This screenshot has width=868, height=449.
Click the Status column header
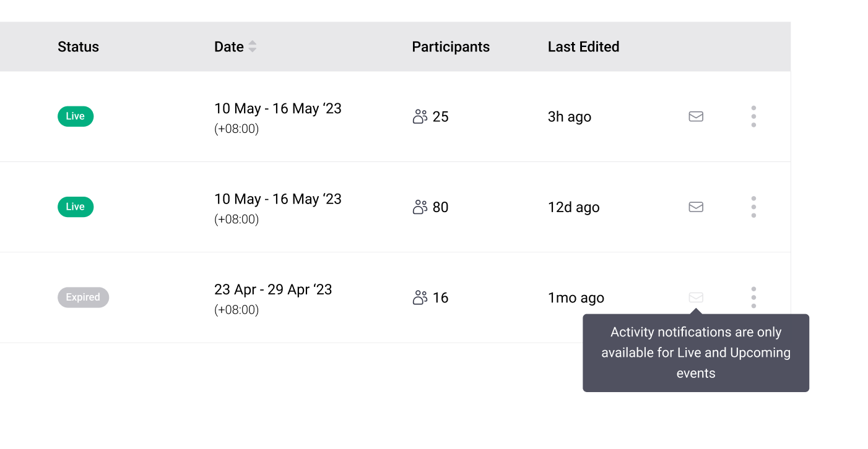[x=78, y=47]
